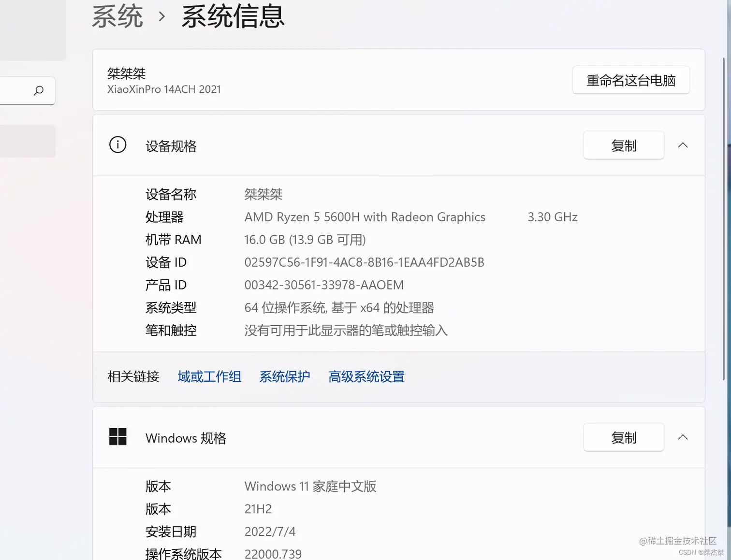The width and height of the screenshot is (731, 560).
Task: Select 没有可用于此显示器的笔或触控输入 text
Action: pos(346,330)
